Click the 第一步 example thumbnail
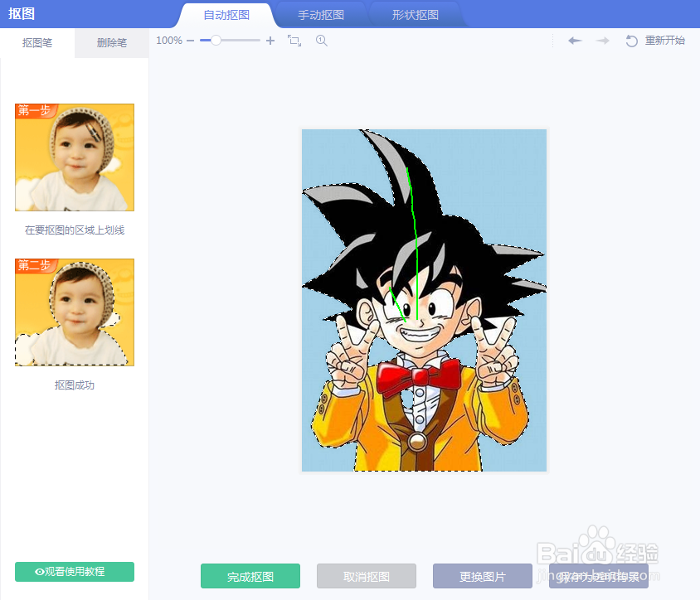 pos(75,157)
